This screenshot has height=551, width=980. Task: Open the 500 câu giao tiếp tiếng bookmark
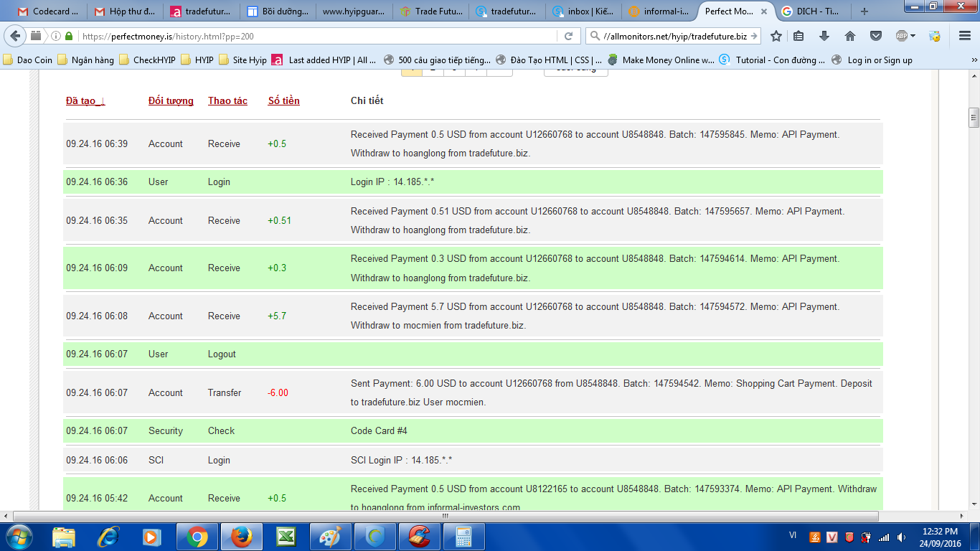[438, 60]
